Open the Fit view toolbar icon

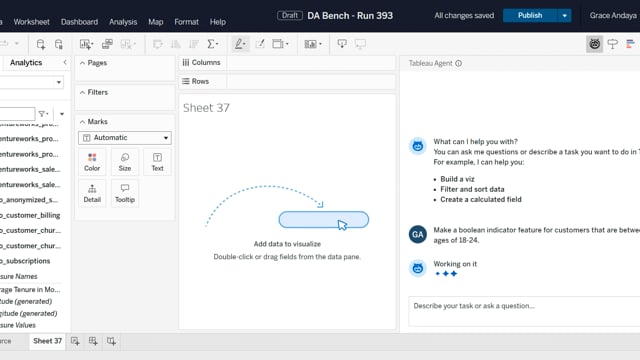pyautogui.click(x=280, y=44)
